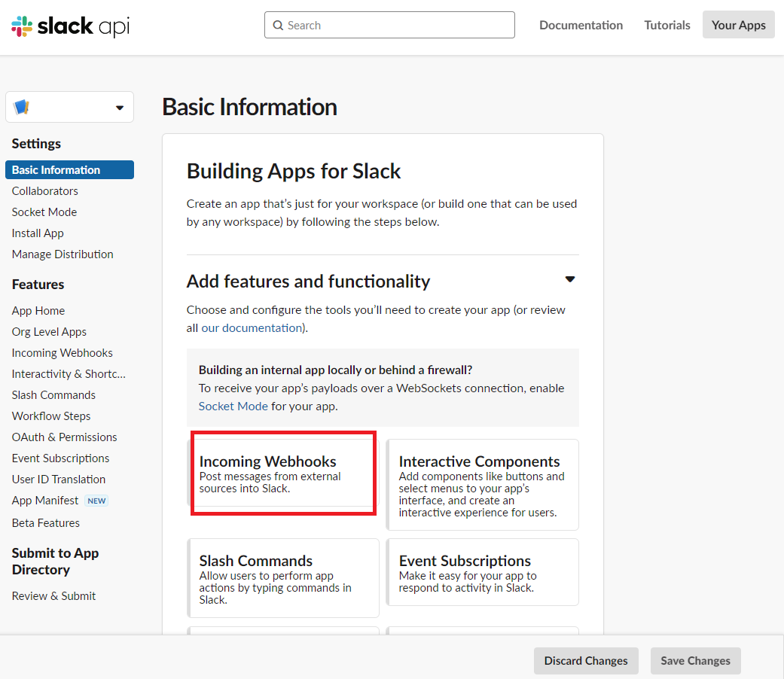This screenshot has width=784, height=679.
Task: Open the app selector dropdown
Action: click(119, 108)
